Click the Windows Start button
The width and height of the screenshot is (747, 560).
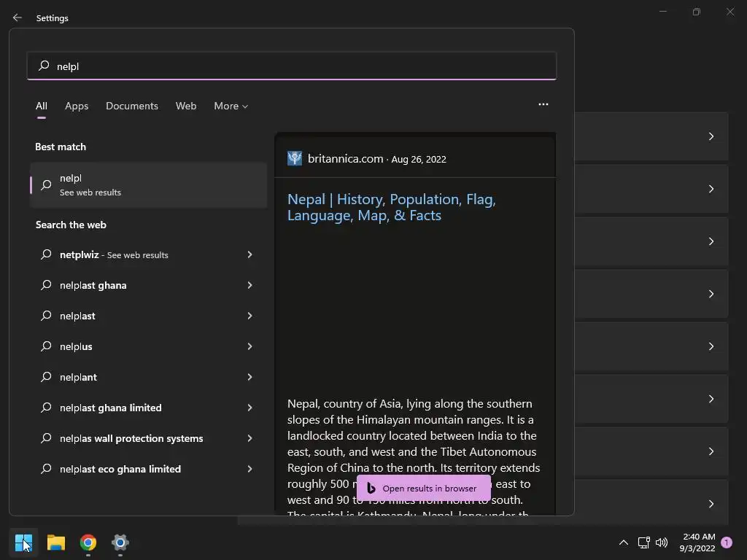(23, 542)
